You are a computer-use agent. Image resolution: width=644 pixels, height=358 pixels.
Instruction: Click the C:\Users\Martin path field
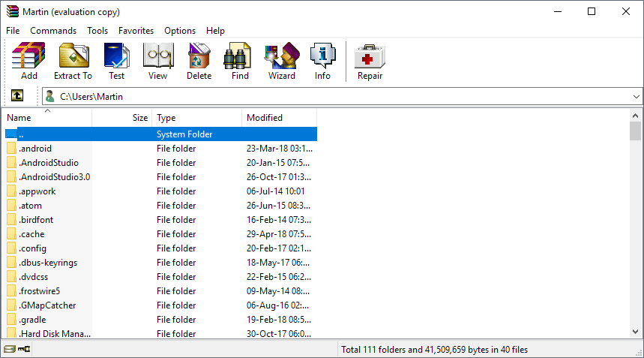pyautogui.click(x=343, y=97)
